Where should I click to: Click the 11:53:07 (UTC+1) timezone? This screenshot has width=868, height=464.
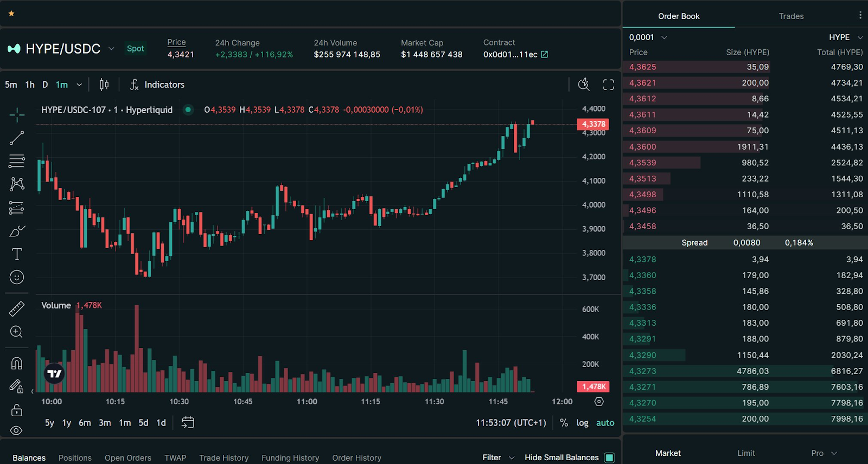[x=511, y=423]
